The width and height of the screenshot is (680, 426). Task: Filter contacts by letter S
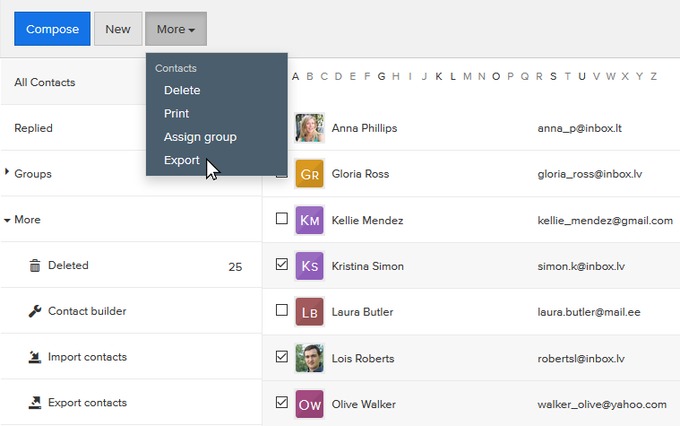pyautogui.click(x=553, y=77)
